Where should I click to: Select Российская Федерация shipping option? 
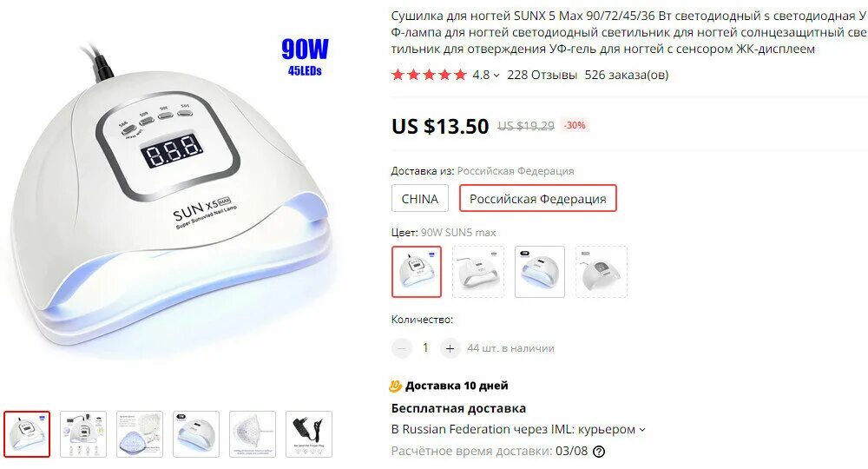pos(537,198)
